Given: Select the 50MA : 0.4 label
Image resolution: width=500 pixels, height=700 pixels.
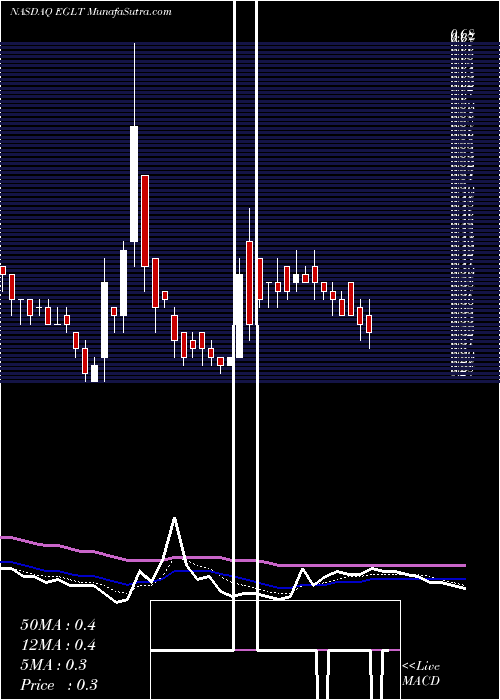Looking at the screenshot, I should pyautogui.click(x=58, y=625).
